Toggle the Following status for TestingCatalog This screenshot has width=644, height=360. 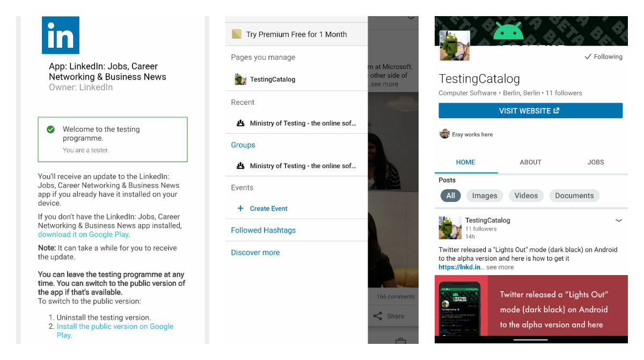603,56
